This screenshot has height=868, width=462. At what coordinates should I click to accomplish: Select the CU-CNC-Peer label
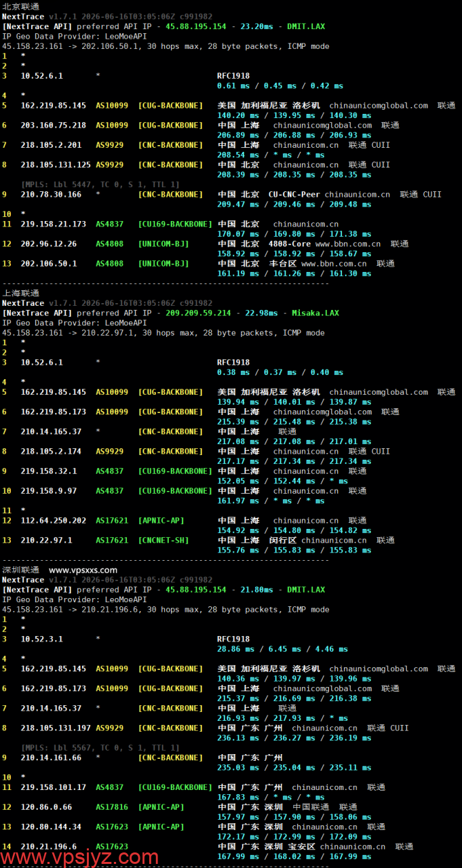[294, 195]
